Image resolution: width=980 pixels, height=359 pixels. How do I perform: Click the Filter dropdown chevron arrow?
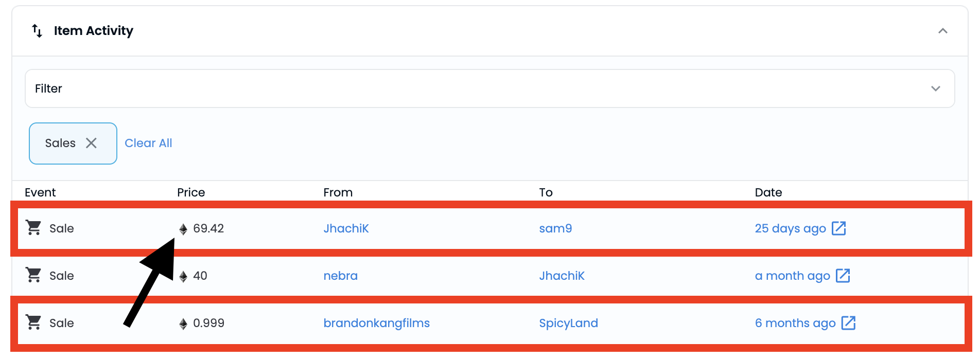[935, 88]
